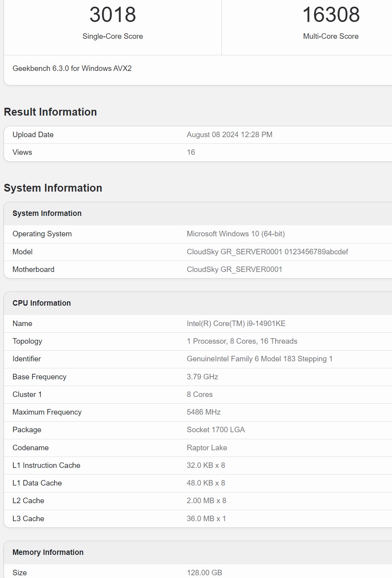The height and width of the screenshot is (578, 392).
Task: Click the Single-Core Score value 3018
Action: tap(113, 15)
